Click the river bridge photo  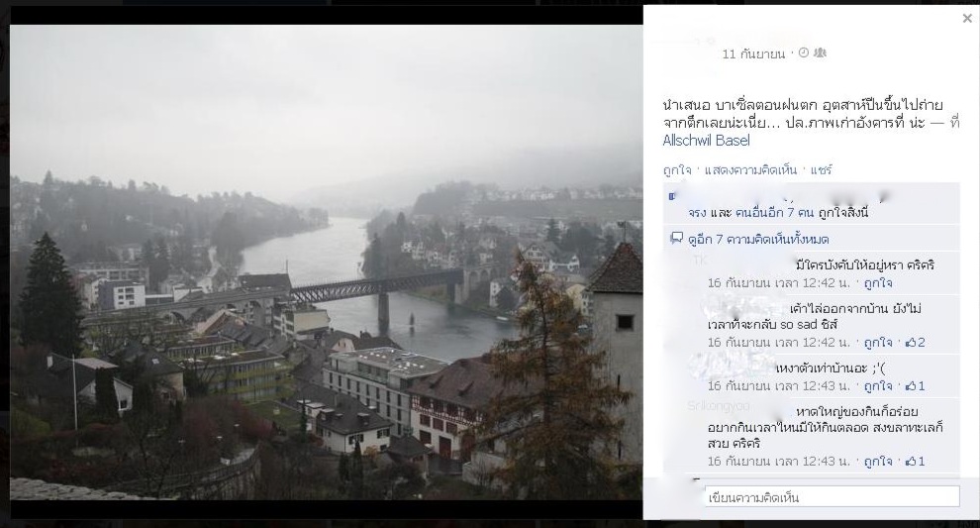(x=327, y=263)
